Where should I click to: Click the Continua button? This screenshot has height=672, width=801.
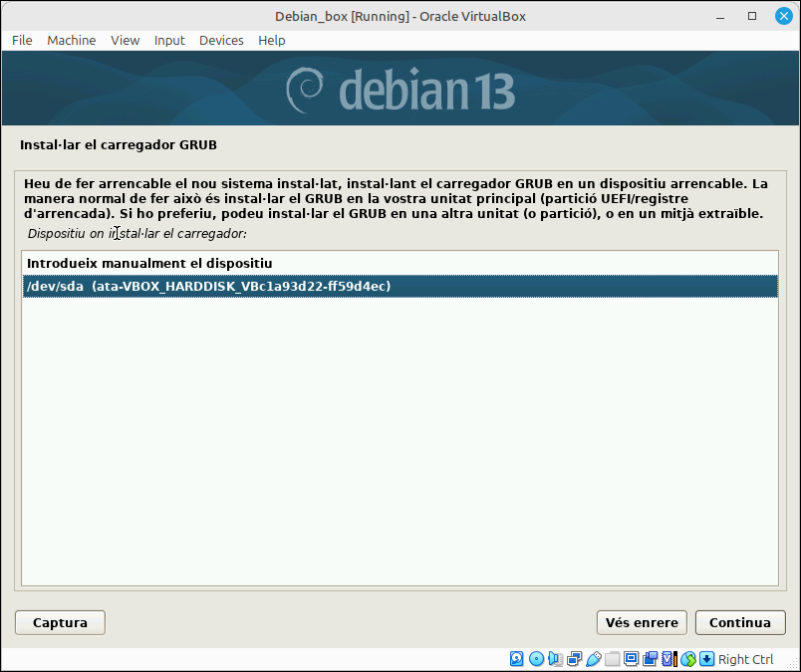(x=740, y=622)
